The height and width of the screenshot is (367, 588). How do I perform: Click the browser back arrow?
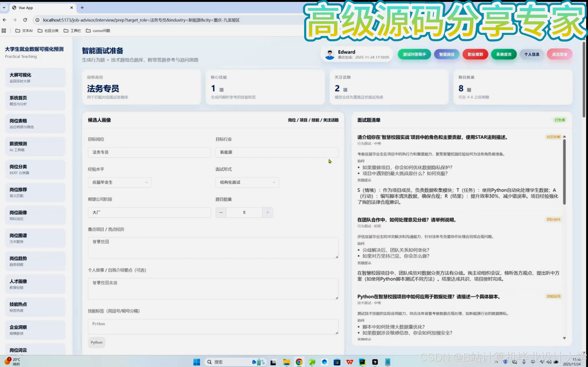(5, 20)
